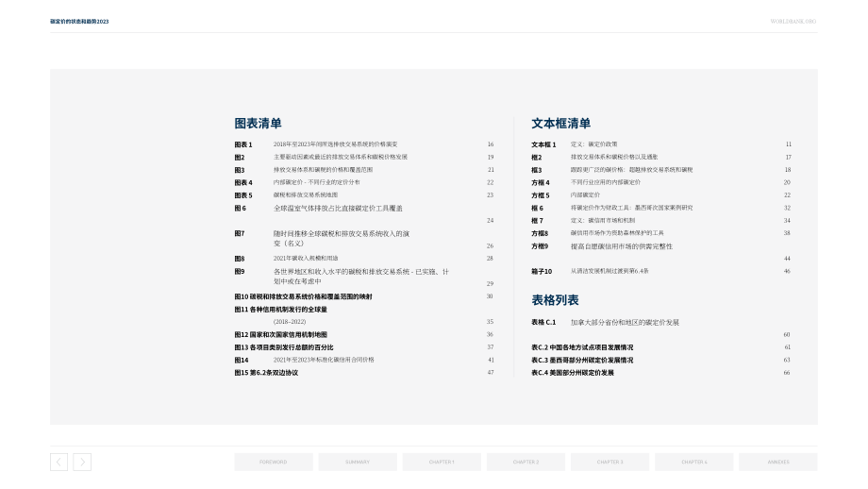Open 图15 第6.2条双边协议 entry
Viewport: 868px width, 489px height.
tap(363, 373)
